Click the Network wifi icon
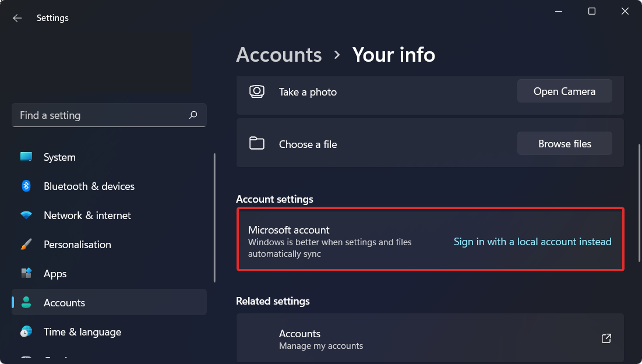Viewport: 642px width, 364px height. click(26, 215)
